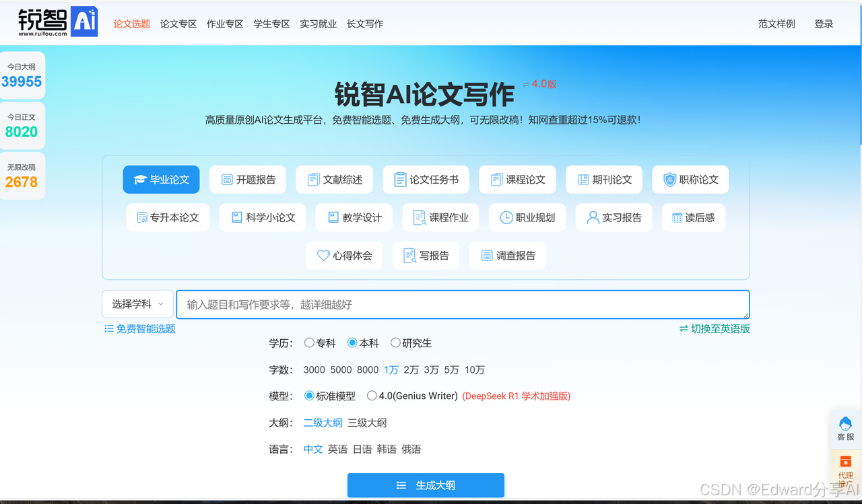The image size is (862, 504).
Task: Click the 今日大纲 39955 counter card
Action: coord(22,75)
